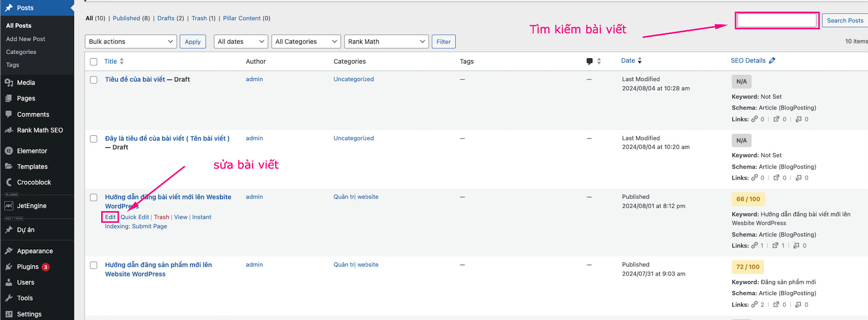Click the 66 / 100 SEO score badge
The width and height of the screenshot is (868, 320).
748,199
